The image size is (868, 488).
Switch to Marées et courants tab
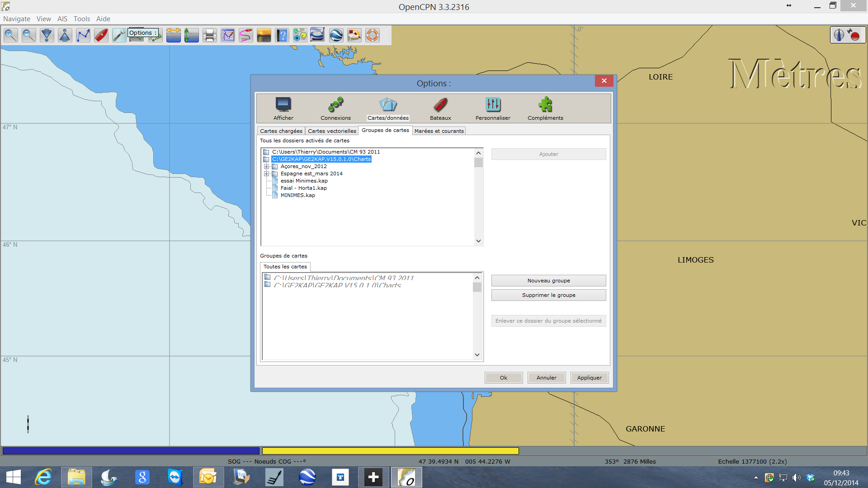pos(439,131)
